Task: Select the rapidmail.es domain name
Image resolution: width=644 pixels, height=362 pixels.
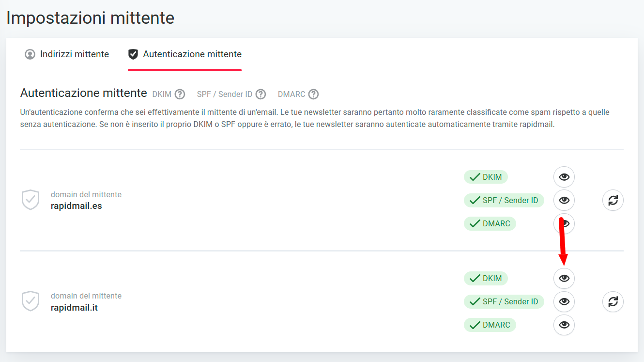Action: point(76,206)
